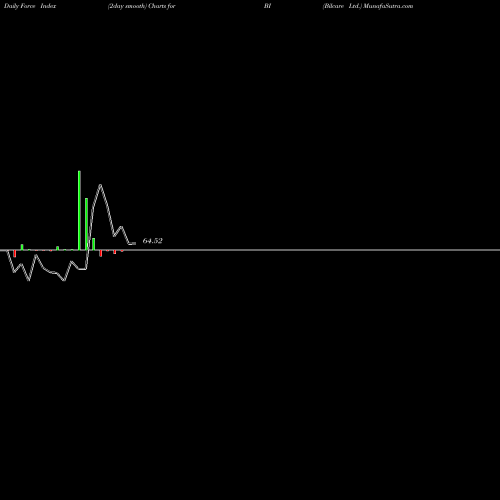
Task: Click the 'BI' symbol text
Action: click(267, 6)
